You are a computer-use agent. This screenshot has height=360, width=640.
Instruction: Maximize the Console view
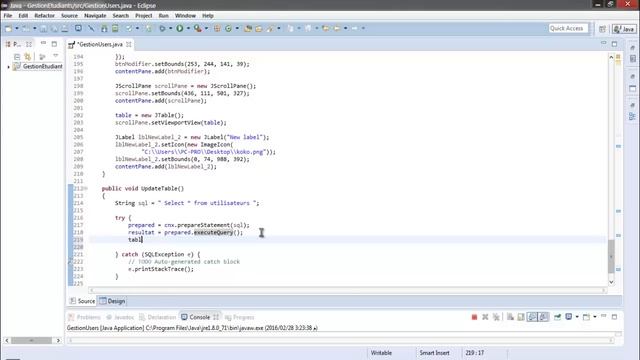[614, 317]
